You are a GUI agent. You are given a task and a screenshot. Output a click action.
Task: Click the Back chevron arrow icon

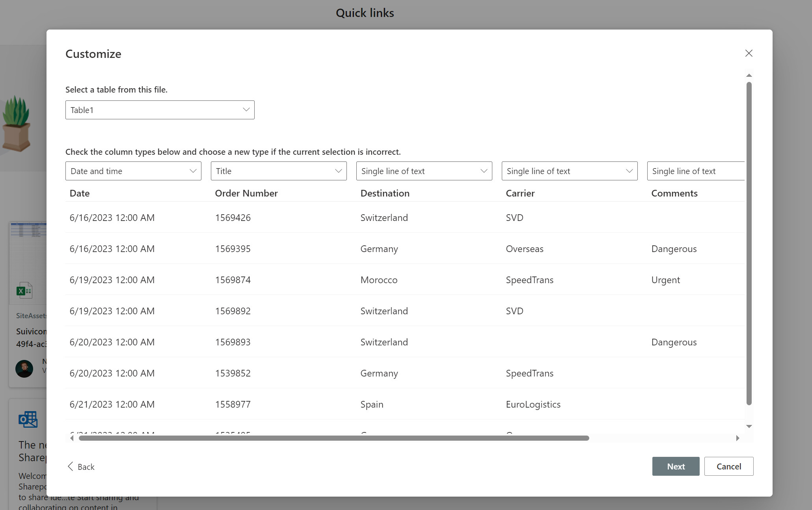(71, 466)
